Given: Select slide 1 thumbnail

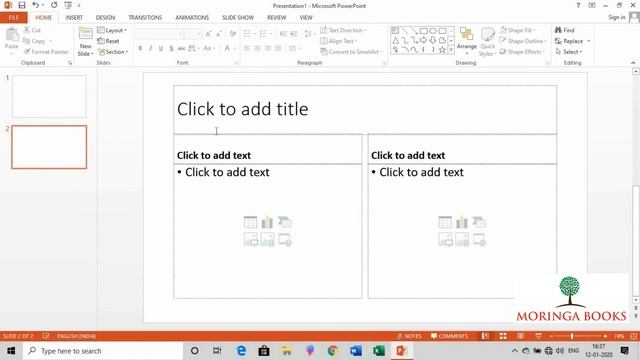Looking at the screenshot, I should coord(49,96).
